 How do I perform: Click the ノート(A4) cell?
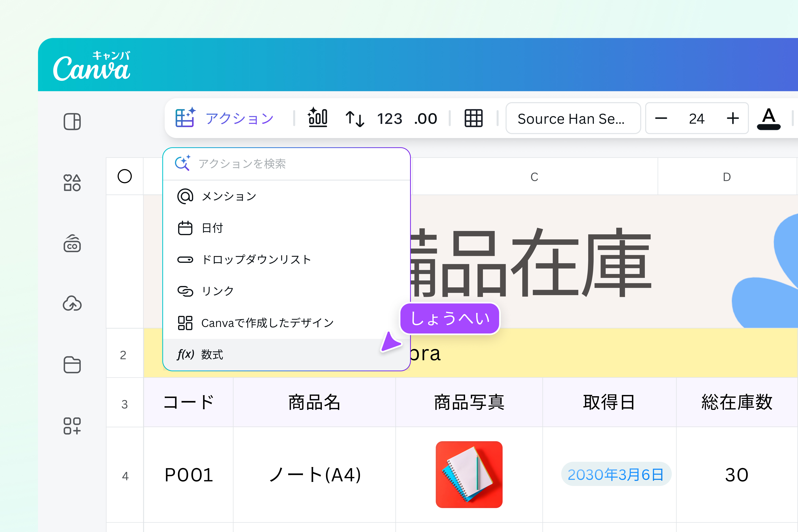(x=314, y=475)
